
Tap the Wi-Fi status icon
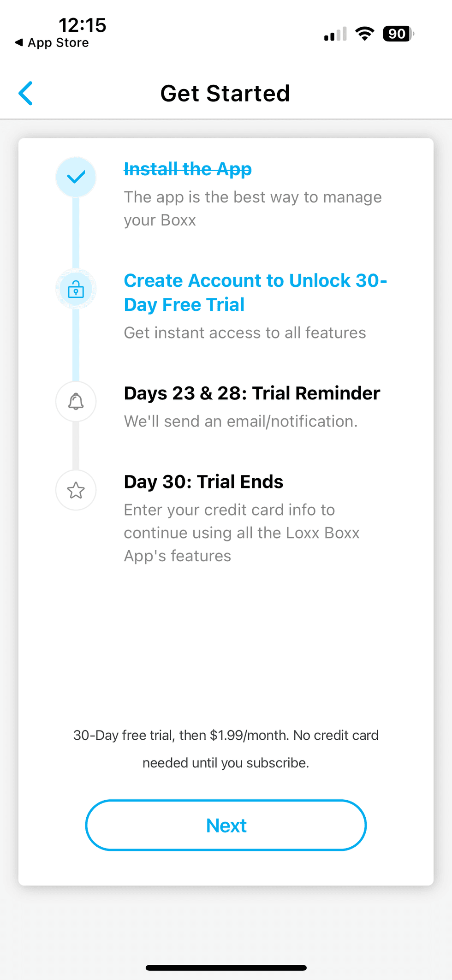click(364, 34)
